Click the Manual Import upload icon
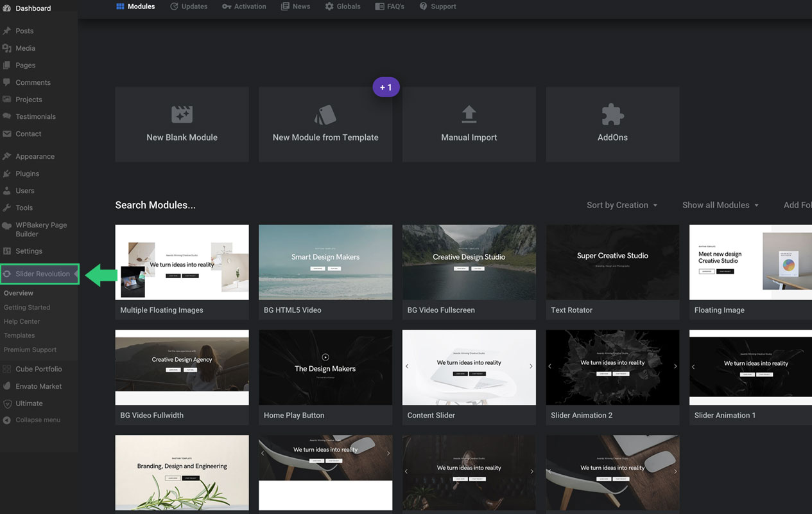 pyautogui.click(x=469, y=114)
